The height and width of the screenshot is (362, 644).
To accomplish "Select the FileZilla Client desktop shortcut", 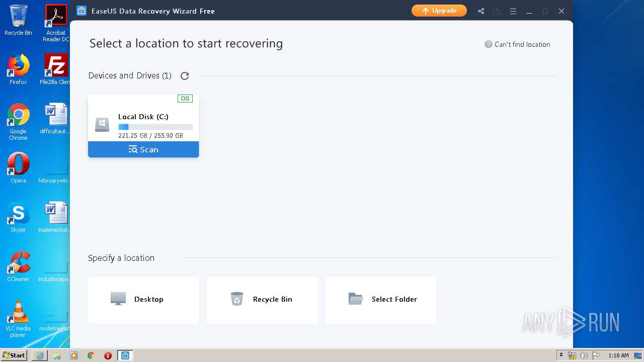I will (x=55, y=69).
